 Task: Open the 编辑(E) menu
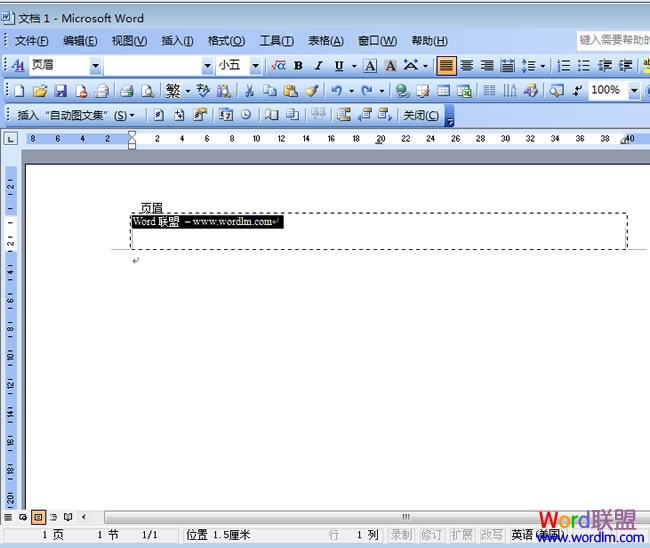(80, 41)
